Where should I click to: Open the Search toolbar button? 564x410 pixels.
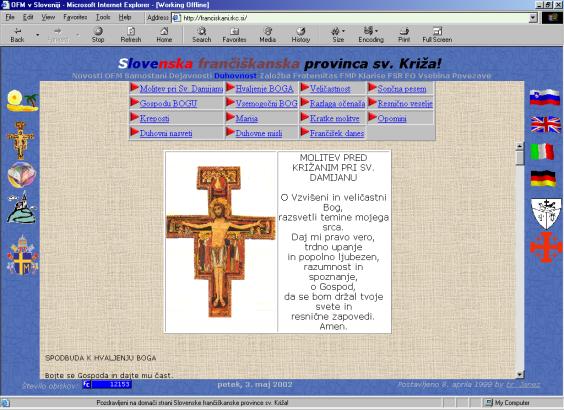click(201, 35)
